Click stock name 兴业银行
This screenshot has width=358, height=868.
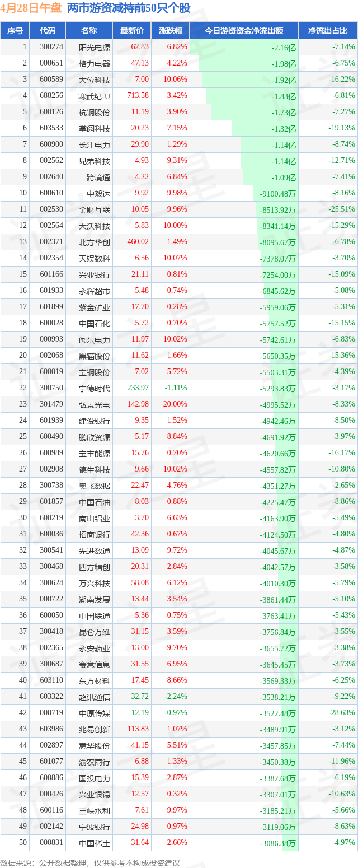coord(95,274)
